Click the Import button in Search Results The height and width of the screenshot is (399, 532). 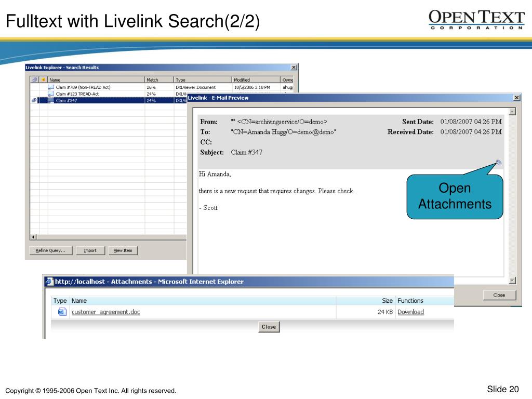[90, 250]
